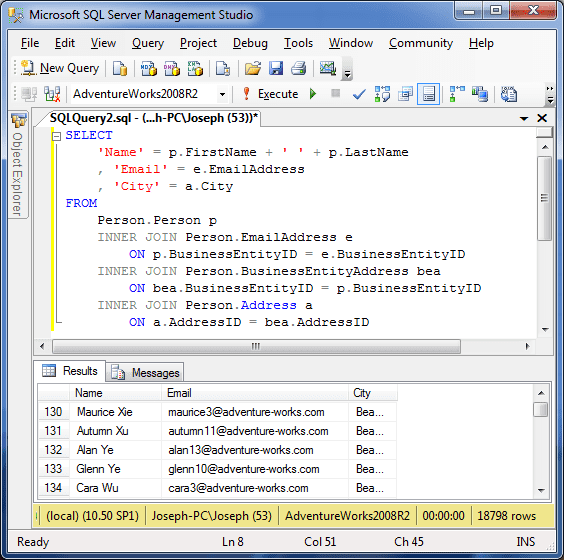
Task: Open Query Options icon
Action: (x=405, y=94)
